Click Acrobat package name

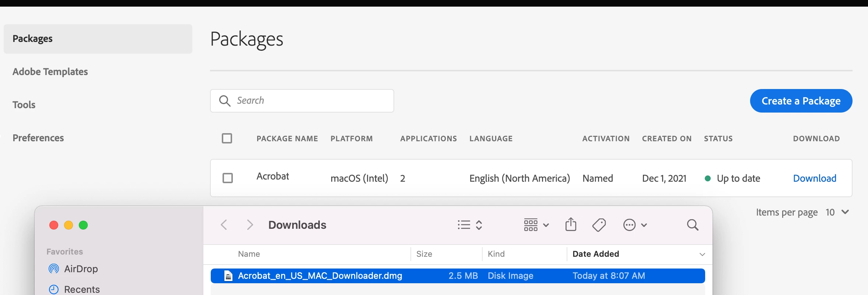(x=273, y=176)
